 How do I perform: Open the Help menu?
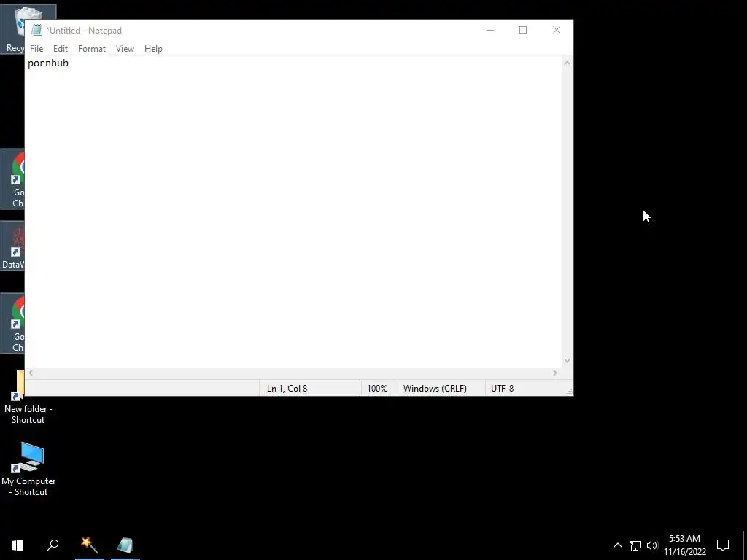click(x=153, y=49)
